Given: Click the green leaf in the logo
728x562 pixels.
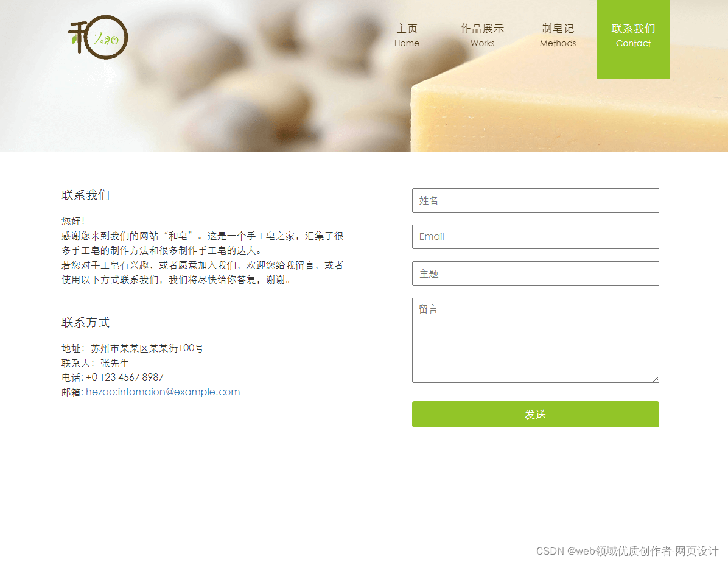Looking at the screenshot, I should (x=74, y=39).
